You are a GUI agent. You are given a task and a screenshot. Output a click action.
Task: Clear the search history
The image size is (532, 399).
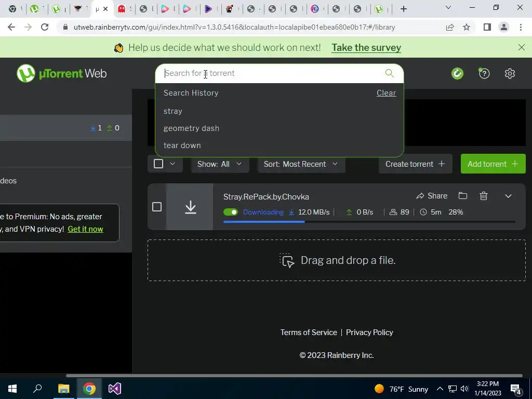[386, 92]
